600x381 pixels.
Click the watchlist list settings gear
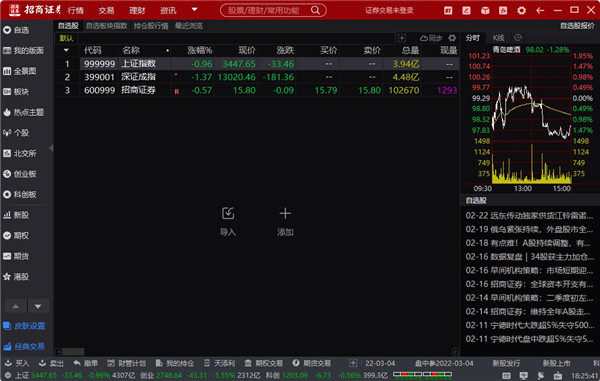pos(452,38)
